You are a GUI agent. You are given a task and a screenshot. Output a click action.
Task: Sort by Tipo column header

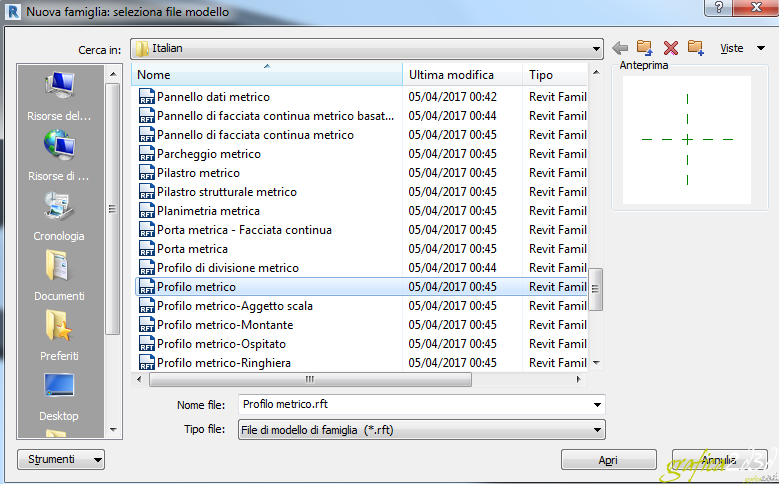(555, 75)
